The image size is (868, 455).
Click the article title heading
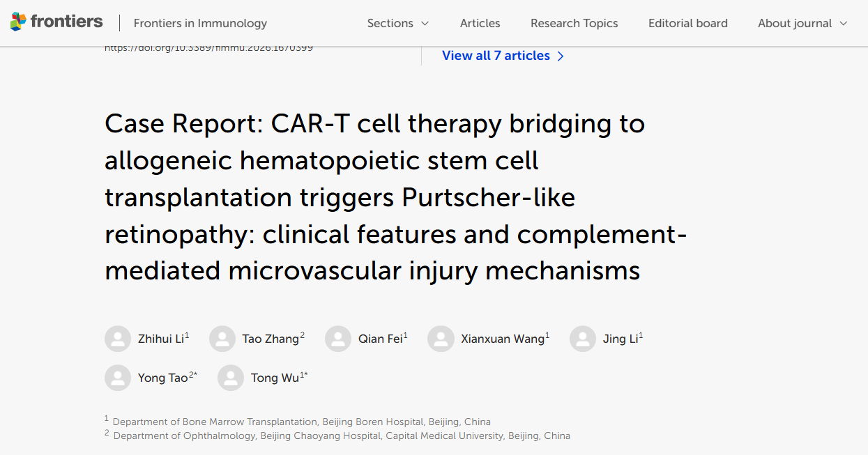tap(376, 196)
